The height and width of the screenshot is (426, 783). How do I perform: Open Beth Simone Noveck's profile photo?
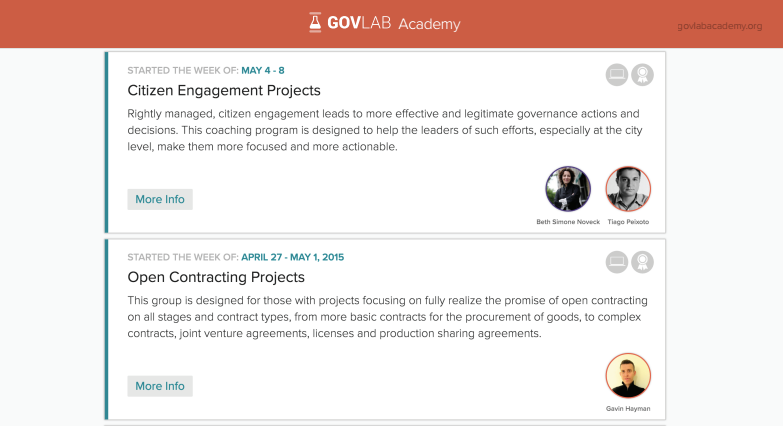tap(568, 189)
